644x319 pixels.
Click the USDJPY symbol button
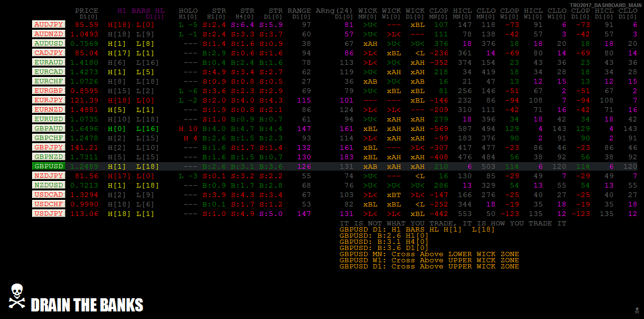point(48,213)
